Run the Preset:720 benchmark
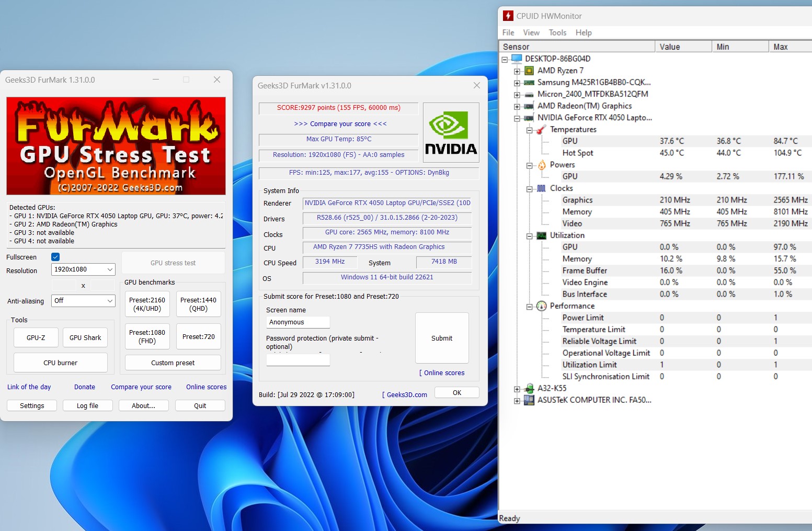The height and width of the screenshot is (531, 812). tap(198, 336)
